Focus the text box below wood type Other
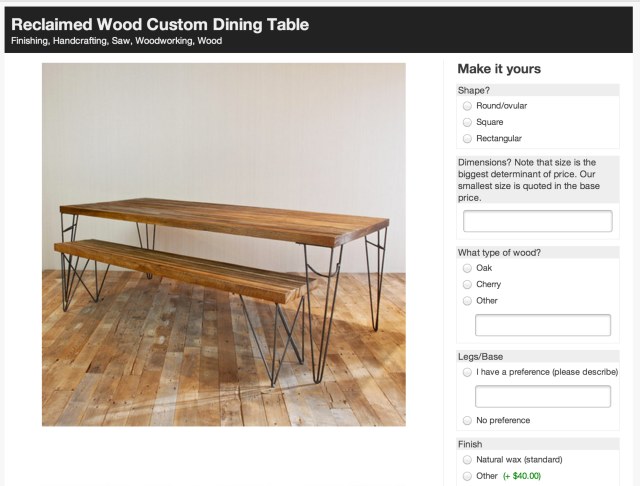640x486 pixels. click(543, 325)
